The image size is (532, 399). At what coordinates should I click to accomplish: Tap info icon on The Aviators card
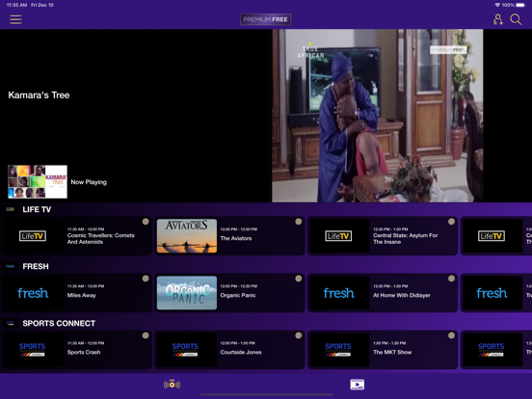point(299,222)
